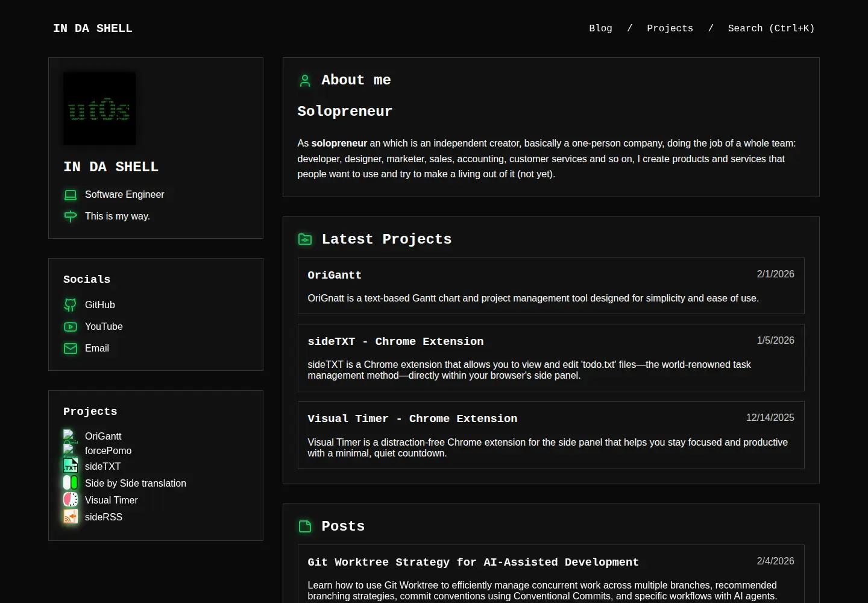Click the 12/14/2025 date on Visual Timer
The image size is (868, 603).
click(x=770, y=417)
